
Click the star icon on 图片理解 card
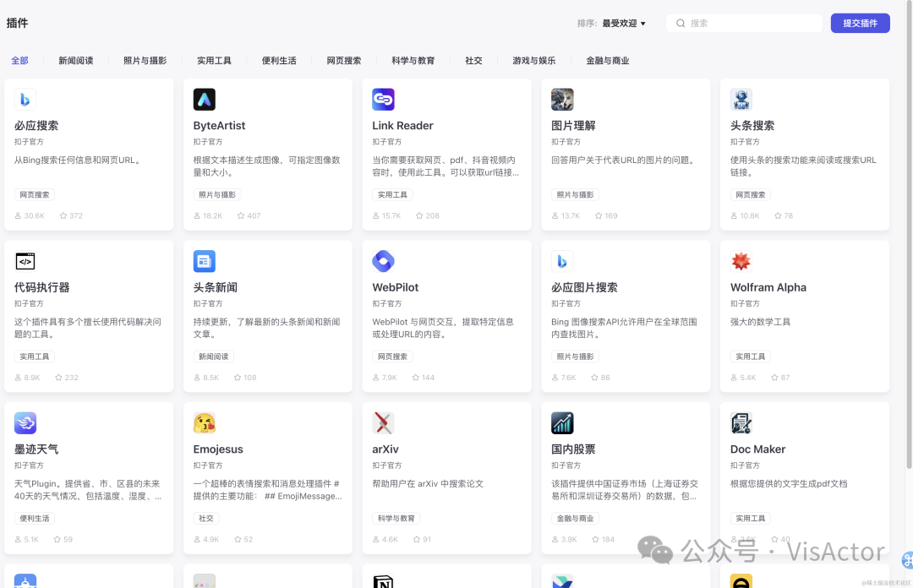[x=598, y=215]
